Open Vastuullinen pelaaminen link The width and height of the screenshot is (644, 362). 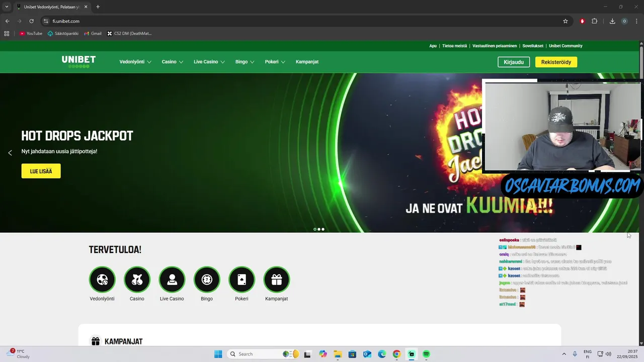click(495, 46)
